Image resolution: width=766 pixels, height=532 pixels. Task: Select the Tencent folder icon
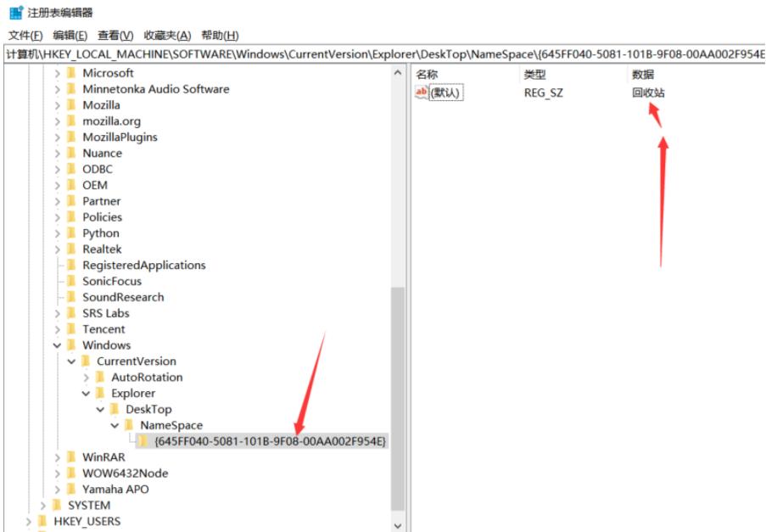coord(73,329)
